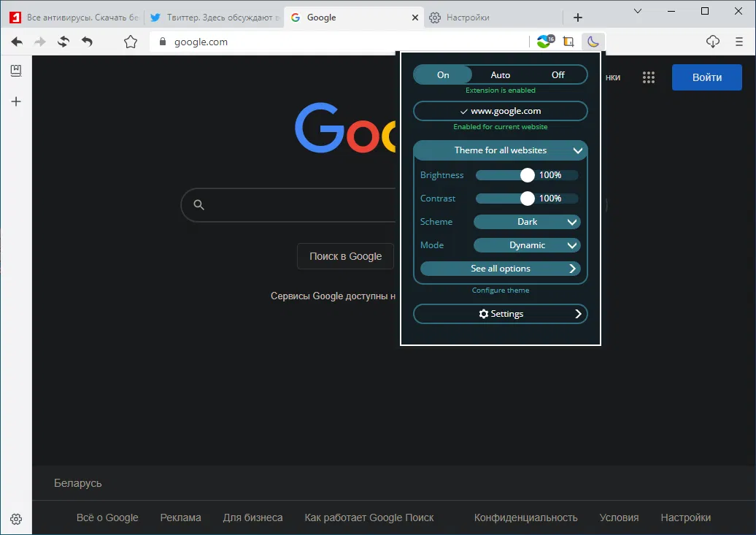756x535 pixels.
Task: Switch to the Twitter tab
Action: click(x=214, y=18)
